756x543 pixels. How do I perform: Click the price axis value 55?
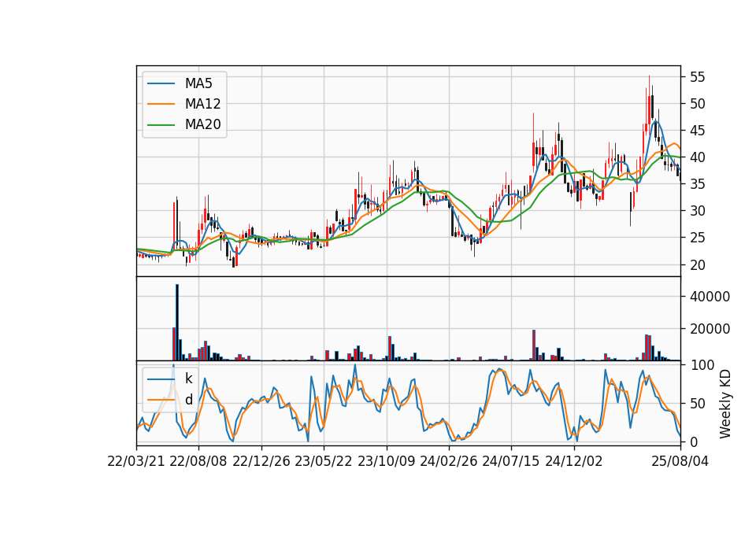pyautogui.click(x=697, y=77)
